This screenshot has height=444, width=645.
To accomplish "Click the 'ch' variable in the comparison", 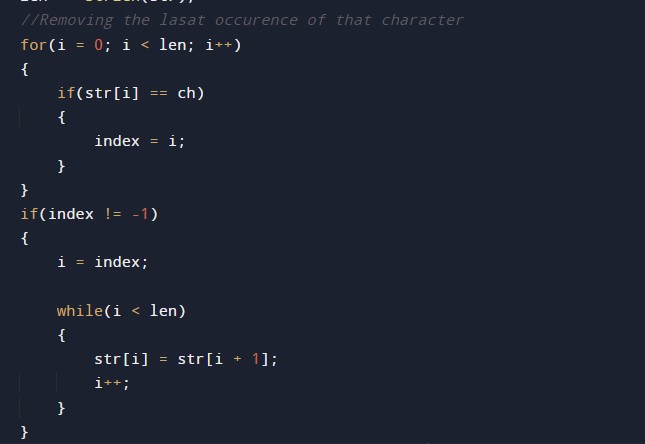I will 186,93.
